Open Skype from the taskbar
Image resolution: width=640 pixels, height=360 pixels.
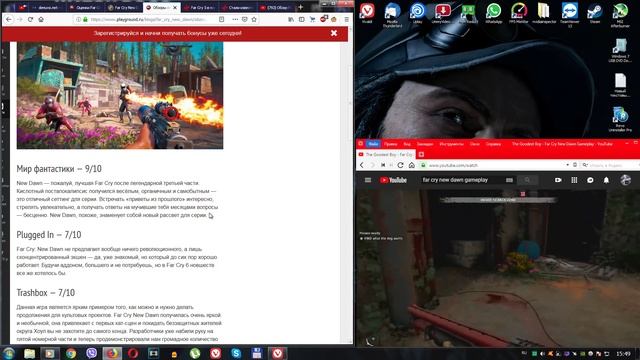(x=236, y=353)
